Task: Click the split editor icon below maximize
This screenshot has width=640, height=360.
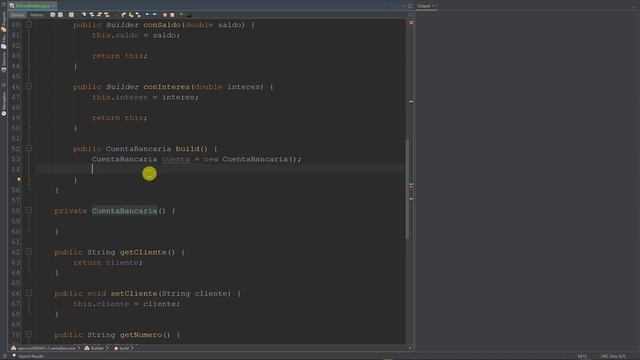Action: [x=410, y=15]
